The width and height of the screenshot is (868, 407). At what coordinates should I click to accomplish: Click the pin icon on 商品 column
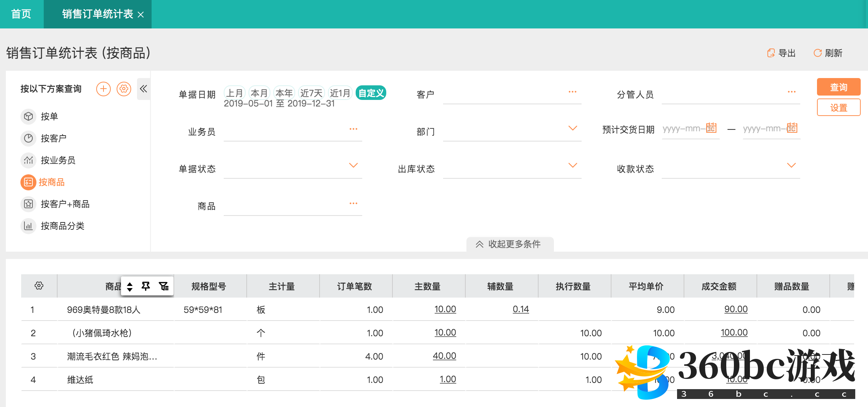[x=146, y=286]
